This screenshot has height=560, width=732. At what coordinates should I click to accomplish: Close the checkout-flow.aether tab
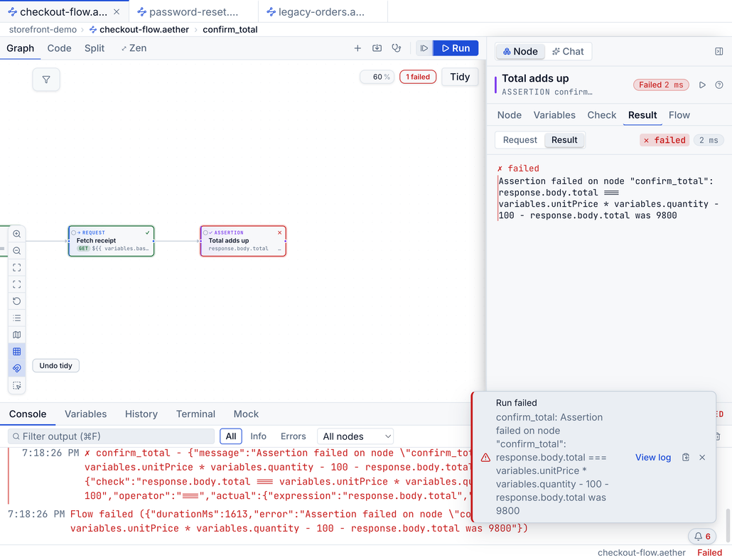click(117, 11)
